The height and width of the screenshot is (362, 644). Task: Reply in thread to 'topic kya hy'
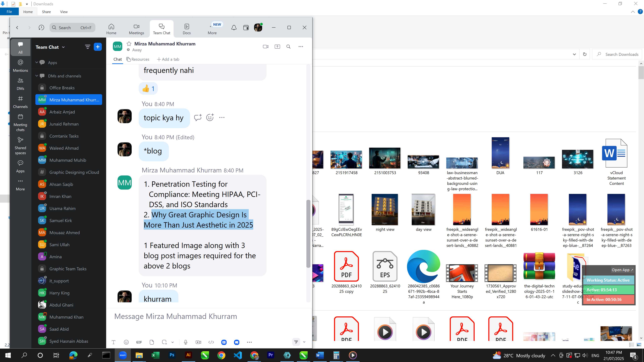(198, 117)
